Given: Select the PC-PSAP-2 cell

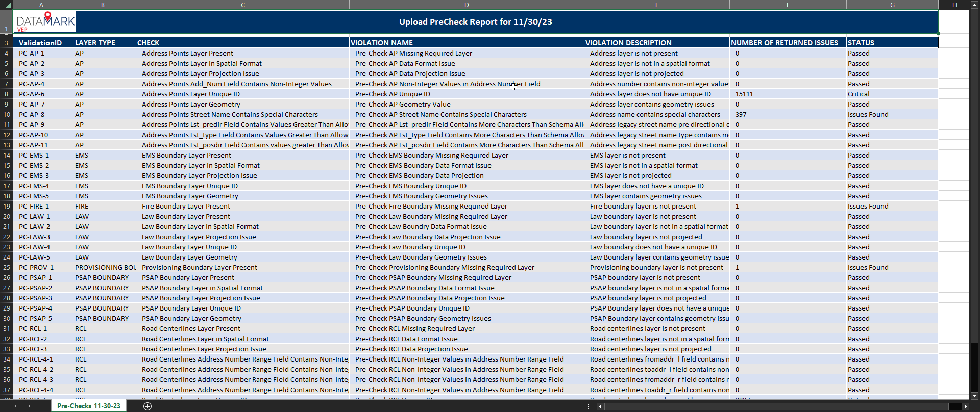Looking at the screenshot, I should (41, 288).
